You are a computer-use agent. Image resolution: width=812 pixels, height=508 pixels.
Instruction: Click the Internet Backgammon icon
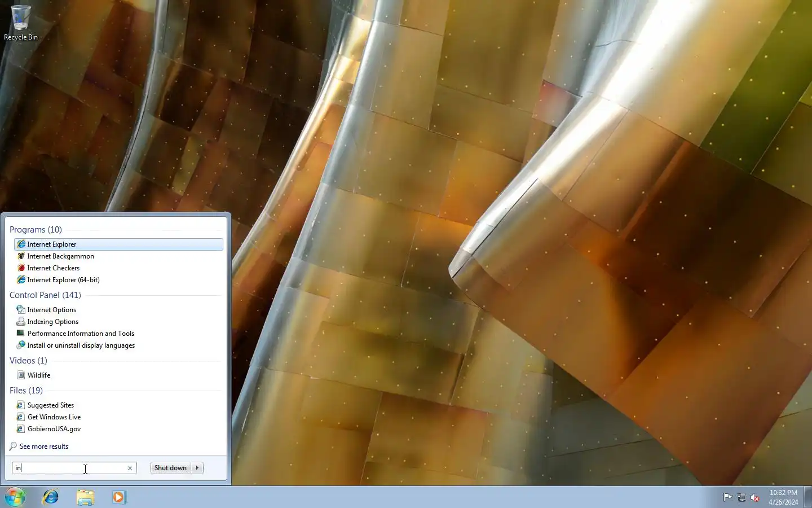pyautogui.click(x=21, y=256)
